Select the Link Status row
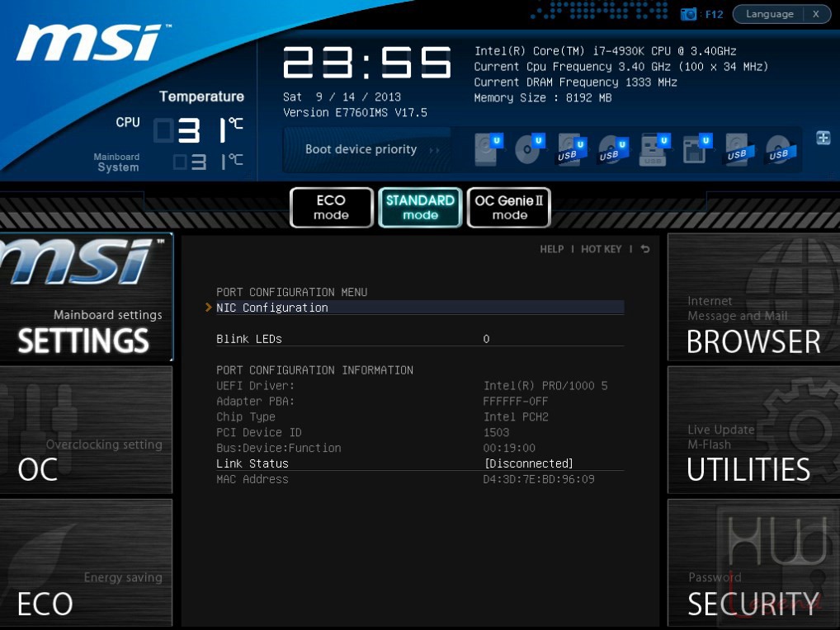Viewport: 840px width, 630px height. 420,463
